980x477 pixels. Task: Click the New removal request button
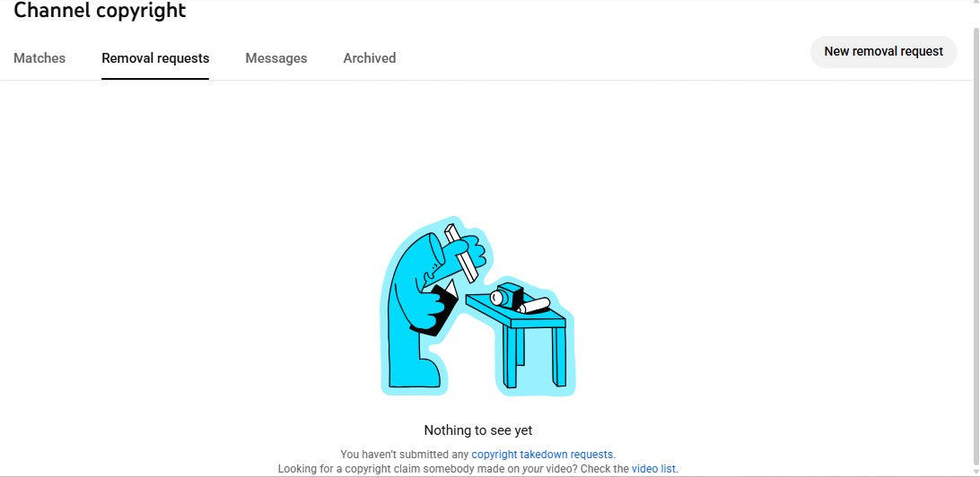(884, 52)
